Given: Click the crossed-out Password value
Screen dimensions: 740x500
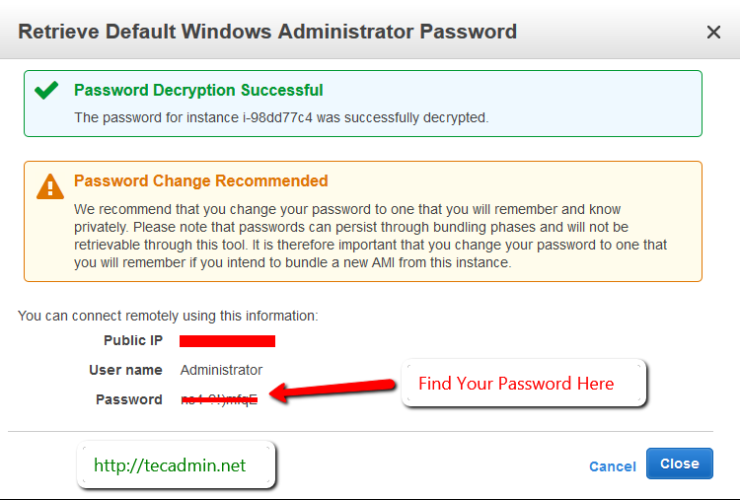Looking at the screenshot, I should pyautogui.click(x=219, y=399).
